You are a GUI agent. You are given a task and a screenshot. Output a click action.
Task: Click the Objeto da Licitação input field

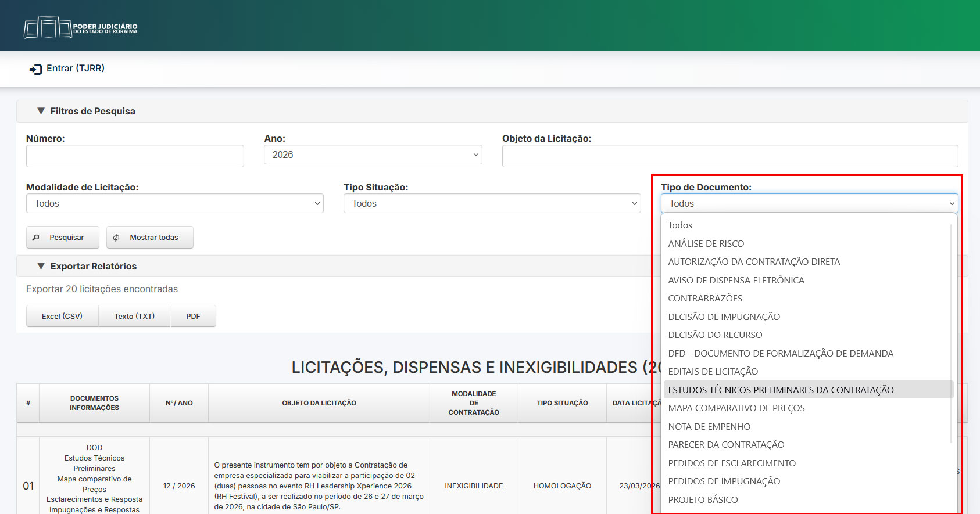coord(729,156)
